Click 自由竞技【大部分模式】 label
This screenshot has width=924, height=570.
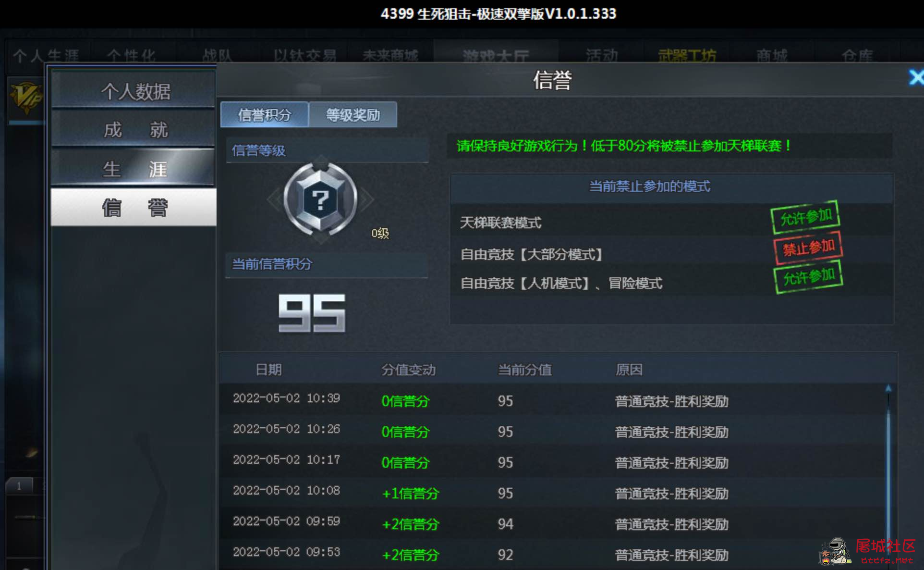click(532, 254)
